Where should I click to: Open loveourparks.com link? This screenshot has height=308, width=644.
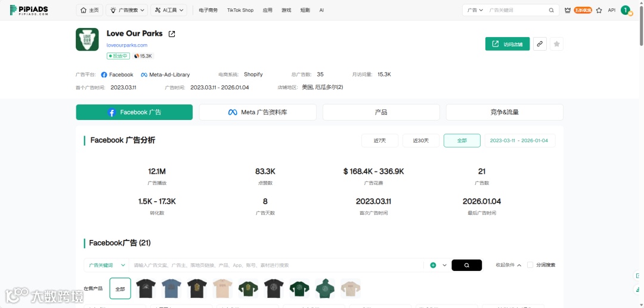[127, 45]
